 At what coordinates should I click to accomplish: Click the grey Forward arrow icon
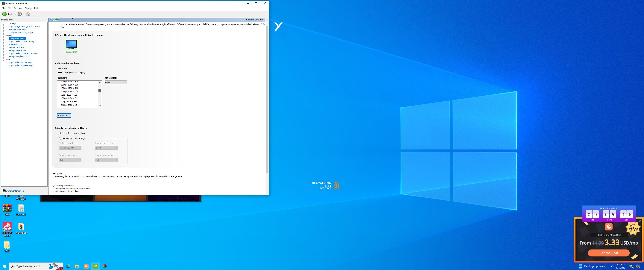pos(20,14)
